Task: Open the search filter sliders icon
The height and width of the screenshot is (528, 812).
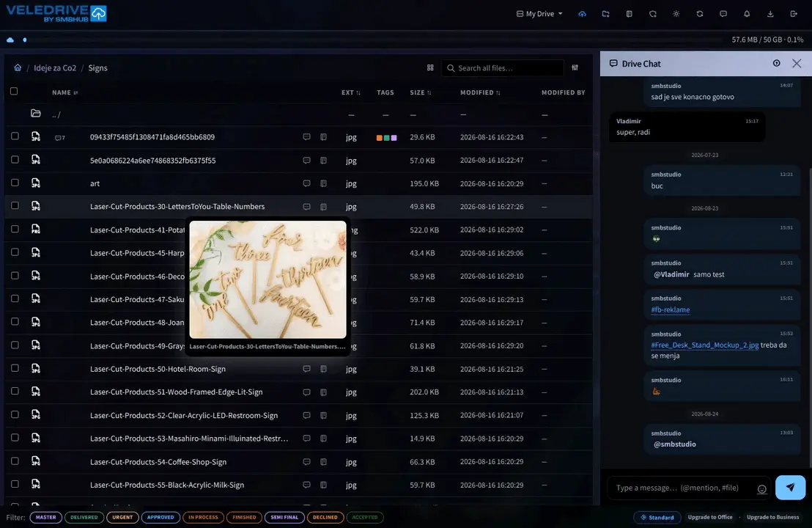Action: pyautogui.click(x=575, y=68)
